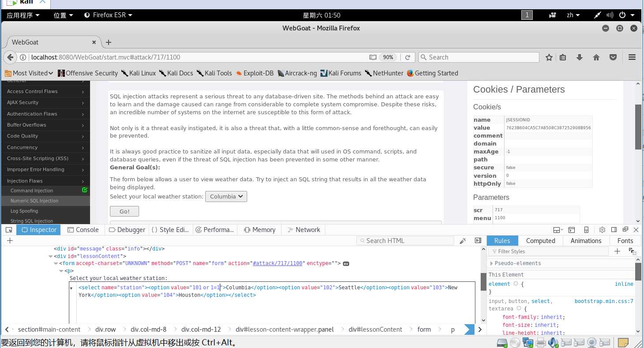Collapse the p element node
644x348 pixels.
point(61,271)
